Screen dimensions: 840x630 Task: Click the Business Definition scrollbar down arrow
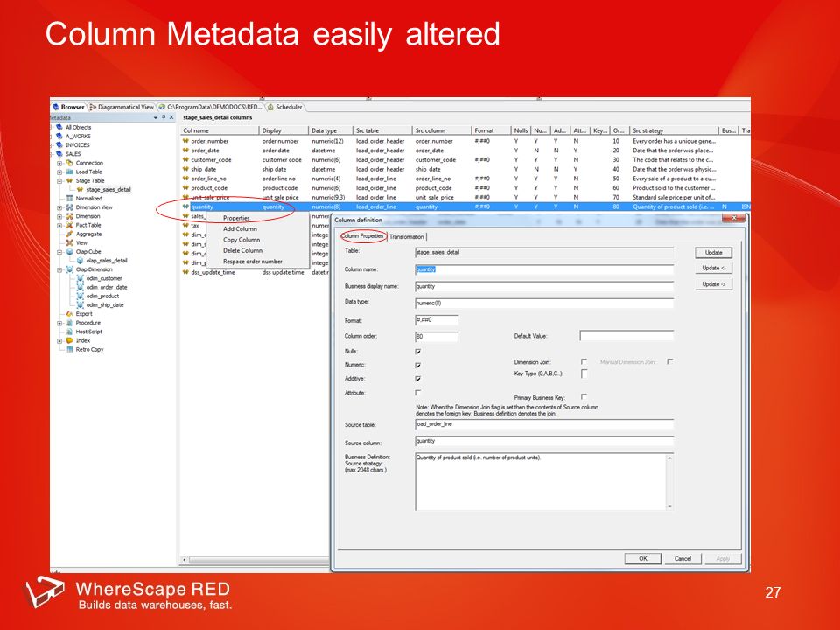(x=669, y=507)
